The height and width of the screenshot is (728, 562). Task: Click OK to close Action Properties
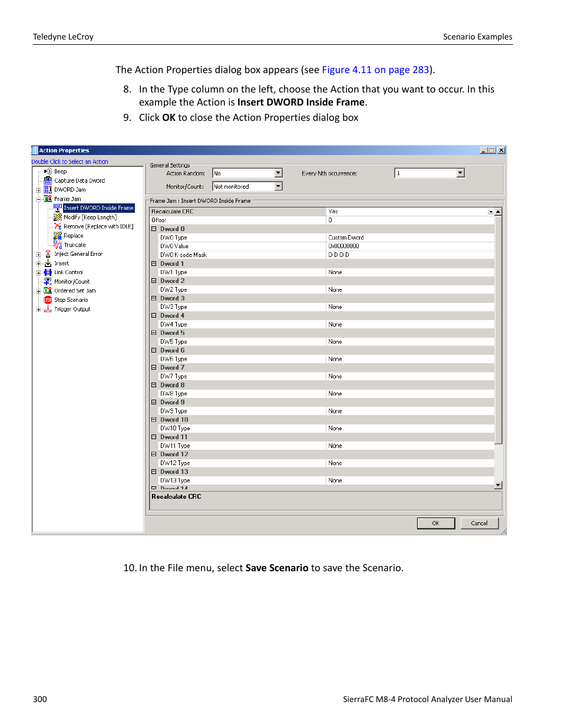tap(436, 523)
